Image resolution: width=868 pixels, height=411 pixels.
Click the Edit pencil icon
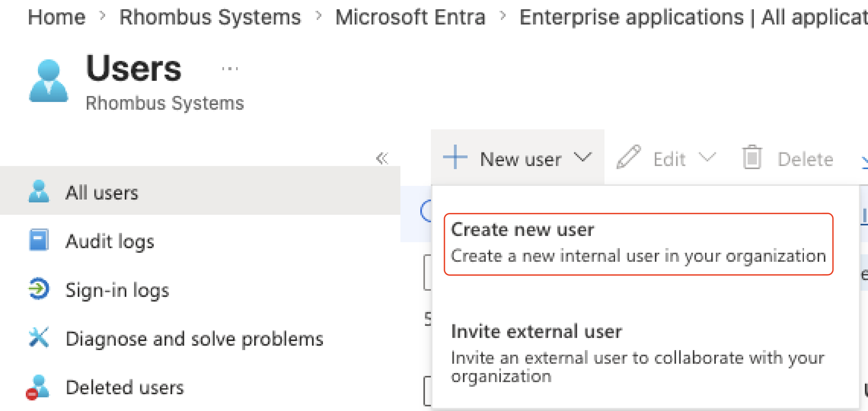coord(629,157)
